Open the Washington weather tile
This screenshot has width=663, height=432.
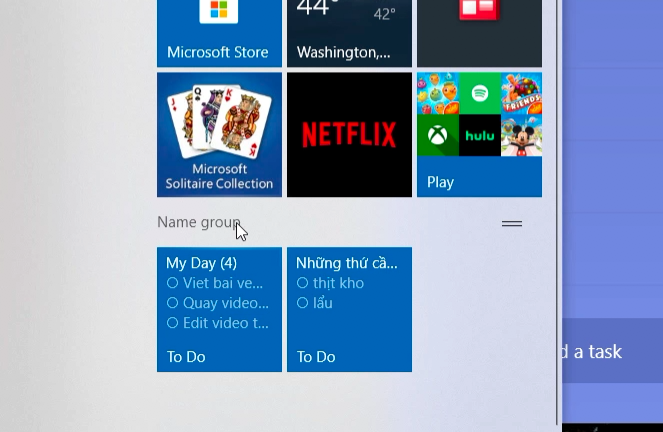tap(349, 33)
